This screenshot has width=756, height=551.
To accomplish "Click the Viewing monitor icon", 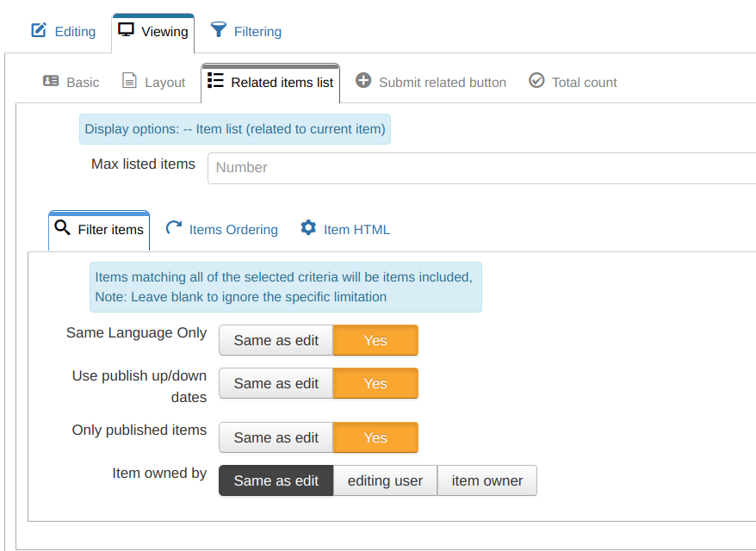I will coord(126,30).
